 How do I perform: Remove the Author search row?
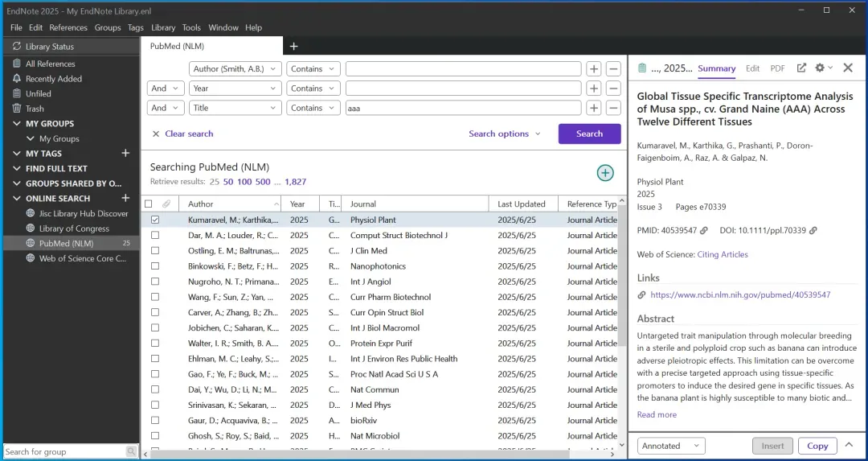(613, 68)
